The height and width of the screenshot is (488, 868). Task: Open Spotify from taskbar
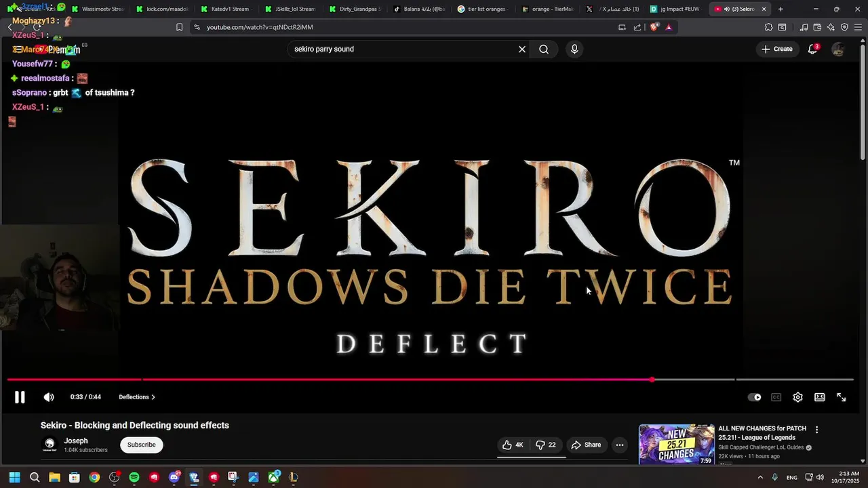134,477
